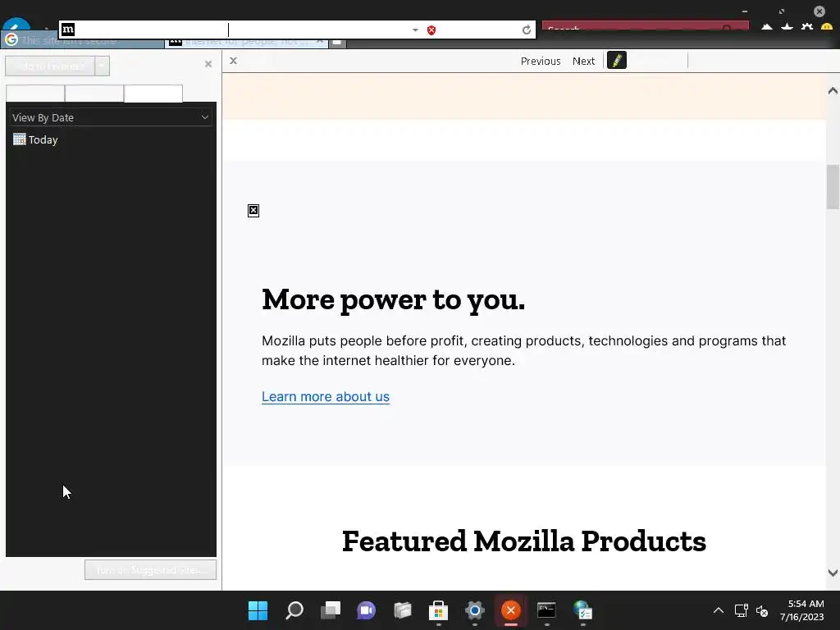Open Favorites star icon in the toolbar
The image size is (840, 630).
point(787,27)
